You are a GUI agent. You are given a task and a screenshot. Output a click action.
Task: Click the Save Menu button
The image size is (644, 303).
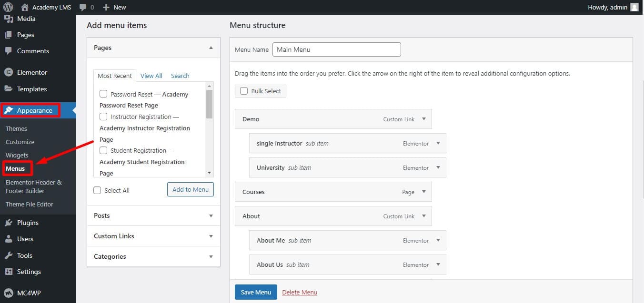tap(256, 292)
